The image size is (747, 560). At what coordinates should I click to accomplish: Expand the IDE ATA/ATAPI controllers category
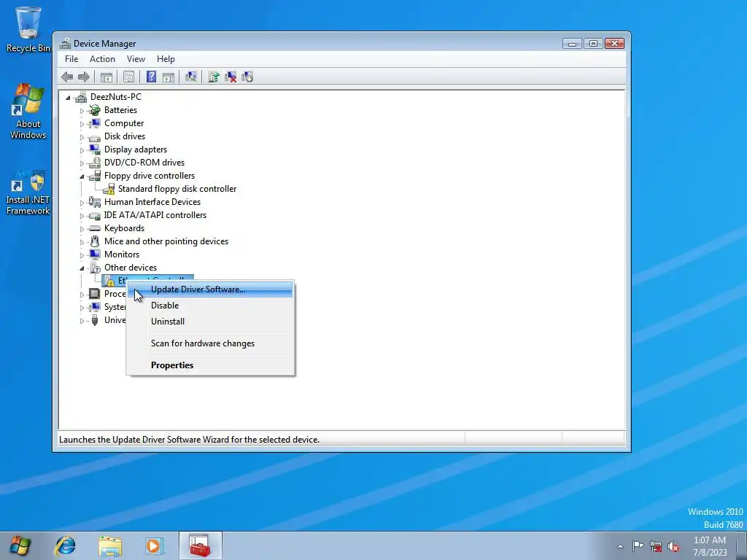pos(82,216)
